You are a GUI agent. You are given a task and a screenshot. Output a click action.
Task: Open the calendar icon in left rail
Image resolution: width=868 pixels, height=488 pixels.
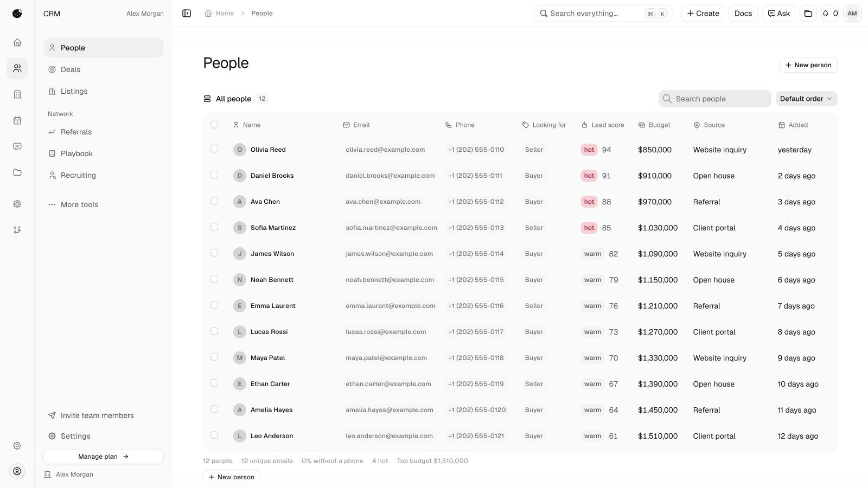tap(17, 120)
